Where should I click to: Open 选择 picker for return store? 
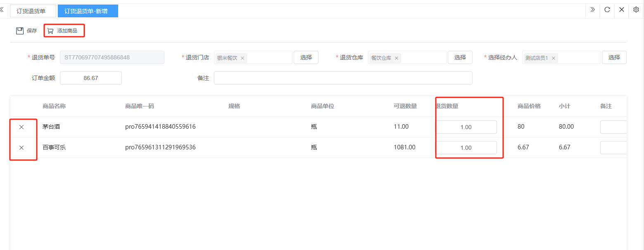click(306, 57)
